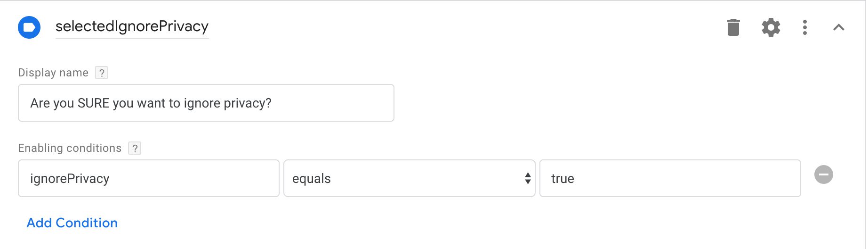
Task: Click the Display name label
Action: pyautogui.click(x=53, y=73)
